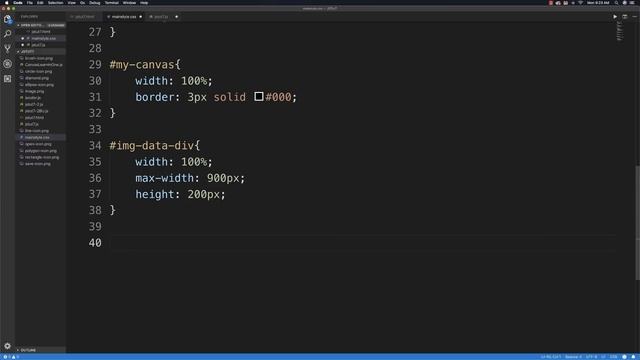This screenshot has width=640, height=360.
Task: Open the Debug menu
Action: tap(95, 2)
